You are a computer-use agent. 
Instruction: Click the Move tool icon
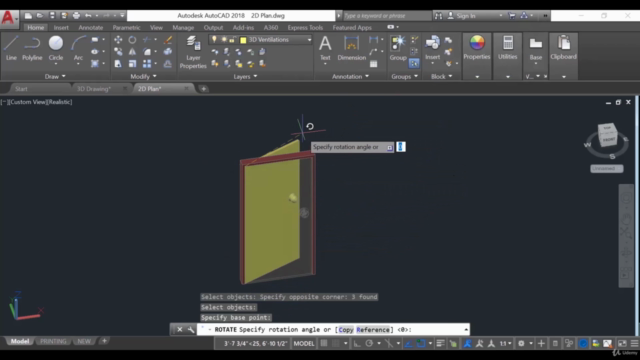pyautogui.click(x=118, y=40)
